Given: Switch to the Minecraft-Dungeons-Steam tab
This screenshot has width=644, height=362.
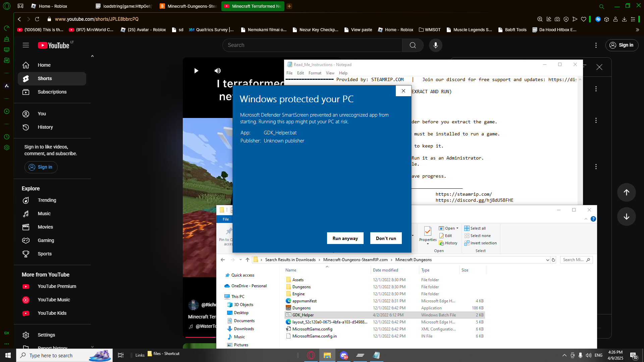Looking at the screenshot, I should click(x=189, y=6).
